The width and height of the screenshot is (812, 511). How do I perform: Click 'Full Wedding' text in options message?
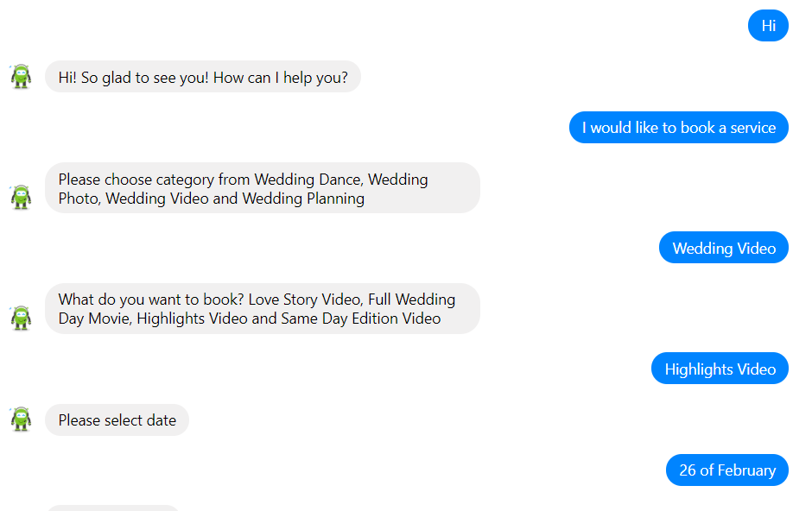tap(412, 300)
